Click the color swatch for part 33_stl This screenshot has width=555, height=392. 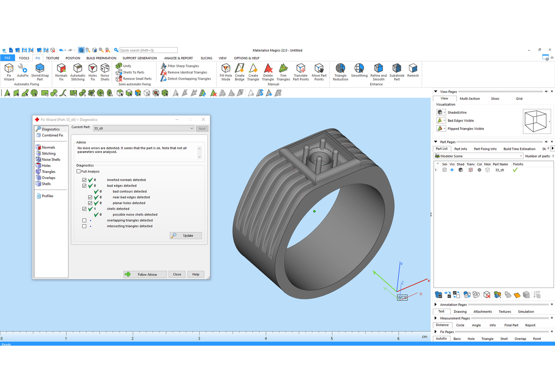[x=479, y=170]
